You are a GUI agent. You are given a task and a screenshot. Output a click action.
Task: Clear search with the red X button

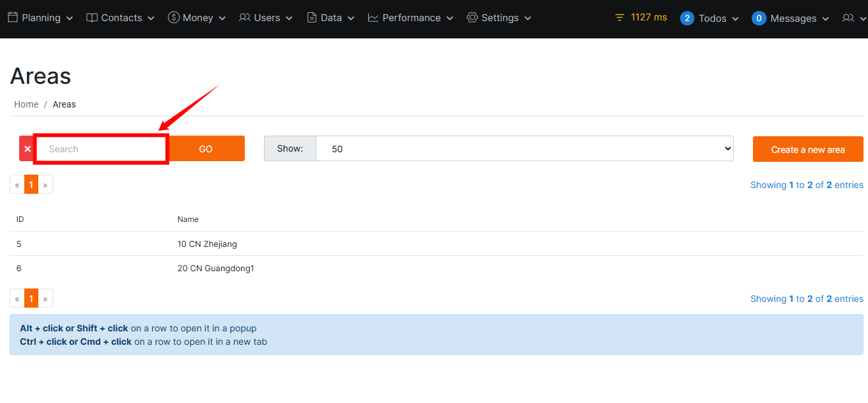pyautogui.click(x=27, y=149)
